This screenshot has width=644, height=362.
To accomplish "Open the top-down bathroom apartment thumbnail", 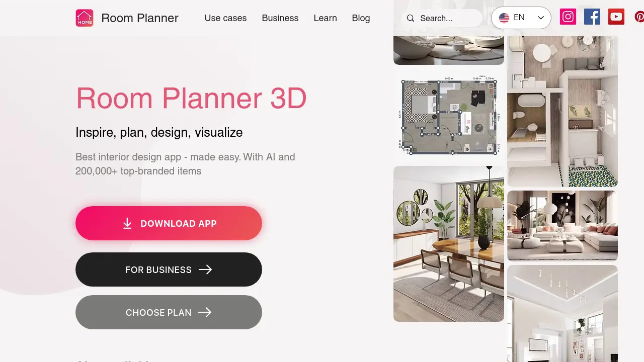I will click(562, 111).
